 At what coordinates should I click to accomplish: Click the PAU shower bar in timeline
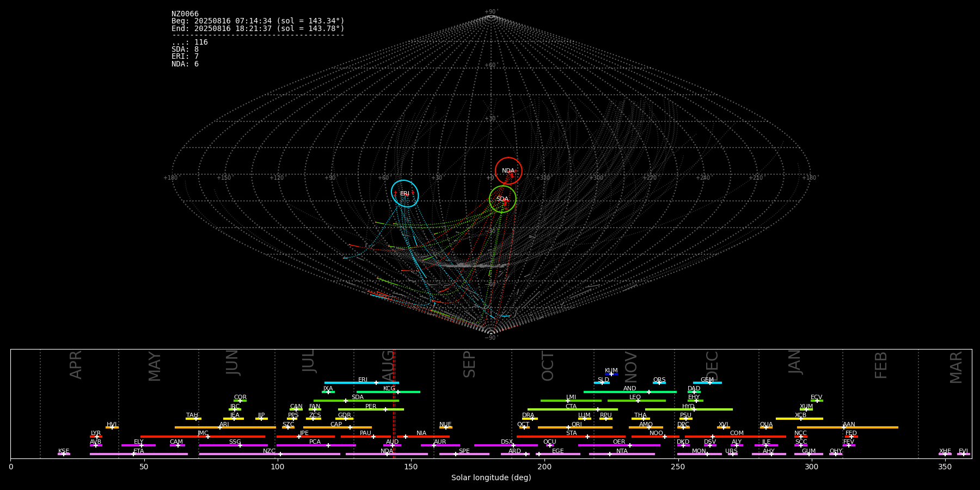pos(366,437)
